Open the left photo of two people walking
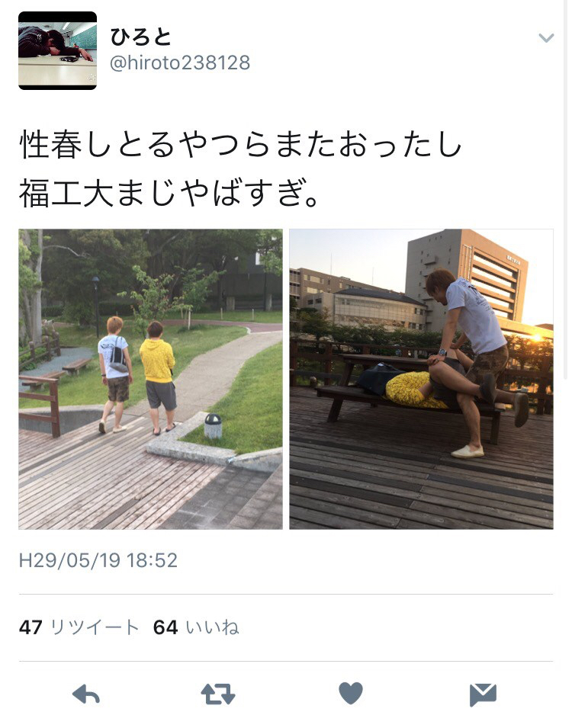Image resolution: width=572 pixels, height=728 pixels. (x=150, y=379)
